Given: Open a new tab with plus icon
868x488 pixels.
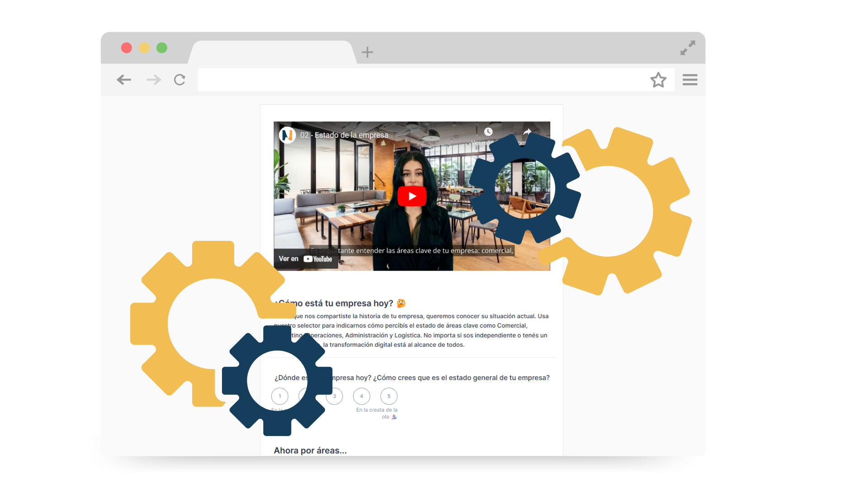Looking at the screenshot, I should tap(367, 52).
